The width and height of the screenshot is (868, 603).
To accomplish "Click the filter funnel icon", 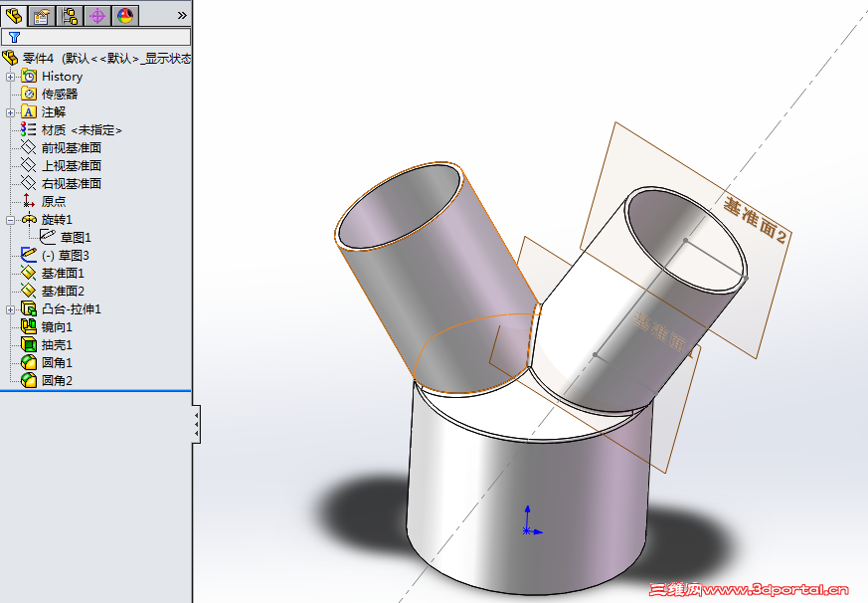I will pyautogui.click(x=14, y=37).
